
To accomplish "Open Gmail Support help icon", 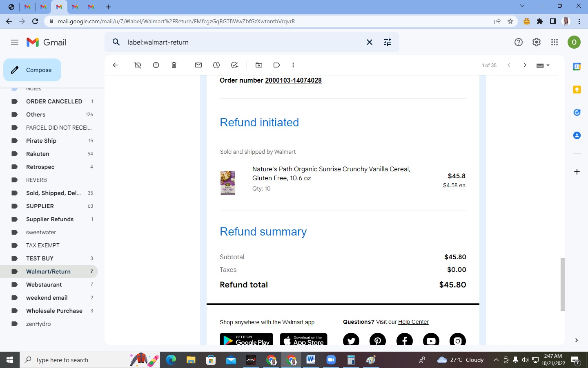I will click(519, 42).
